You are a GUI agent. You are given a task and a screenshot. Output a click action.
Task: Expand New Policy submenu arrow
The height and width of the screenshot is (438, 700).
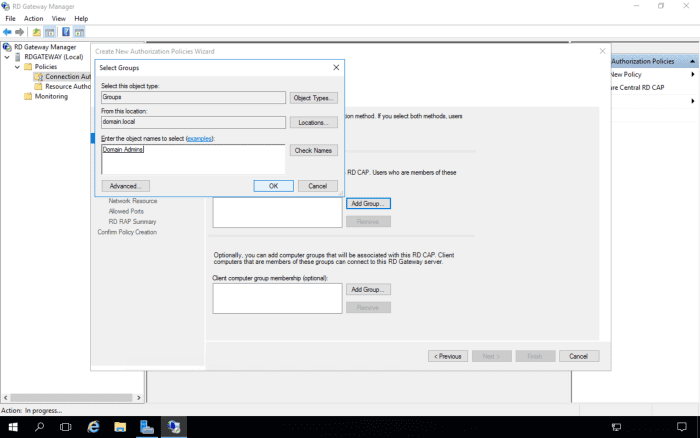click(693, 74)
